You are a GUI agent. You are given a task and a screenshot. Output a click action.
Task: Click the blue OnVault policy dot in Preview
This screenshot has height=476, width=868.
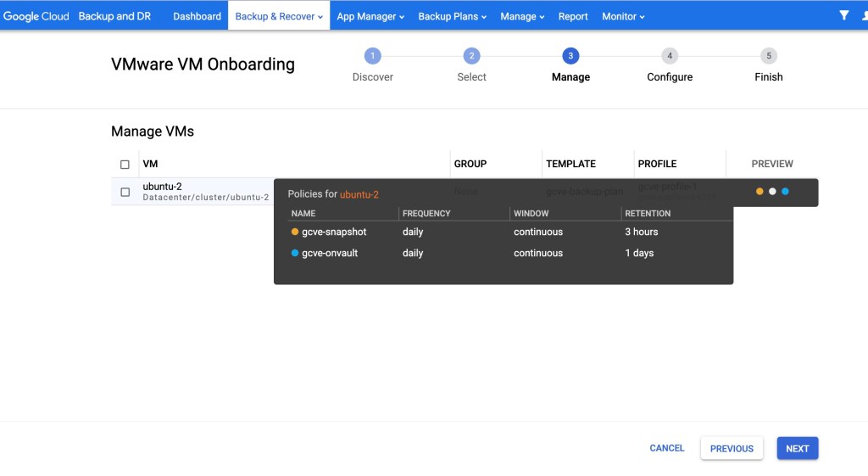[x=785, y=192]
